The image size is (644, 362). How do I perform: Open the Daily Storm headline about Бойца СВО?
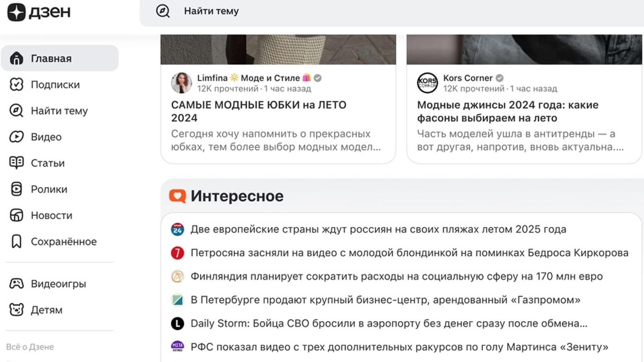tap(389, 323)
